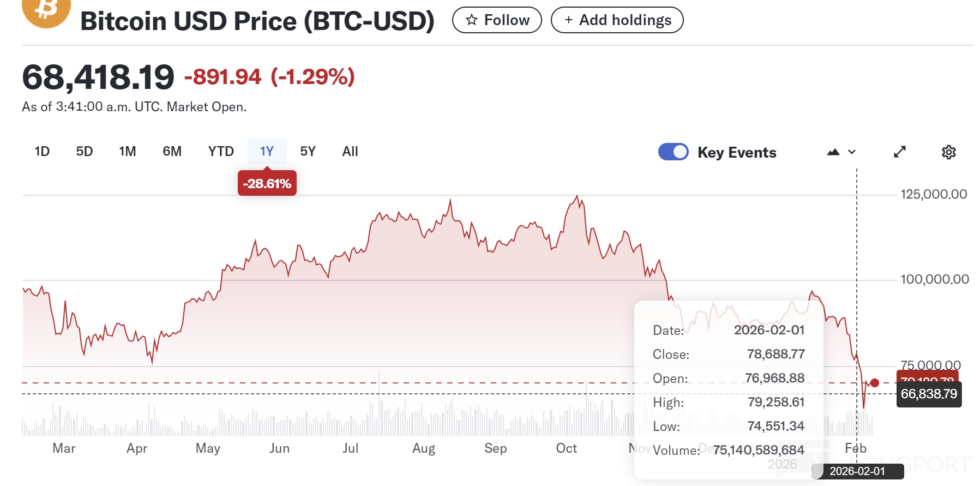Open chart settings gear icon
Viewport: 980px width, 486px height.
click(x=949, y=152)
